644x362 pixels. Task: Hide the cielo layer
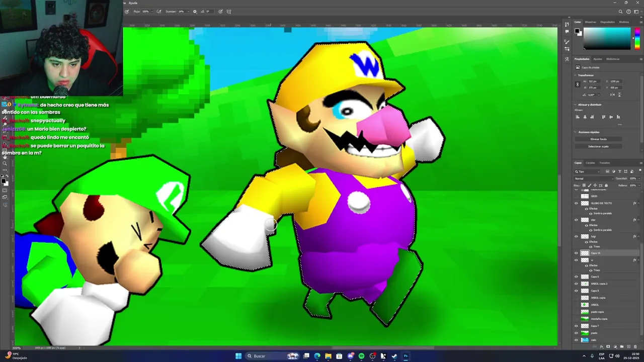click(x=577, y=340)
